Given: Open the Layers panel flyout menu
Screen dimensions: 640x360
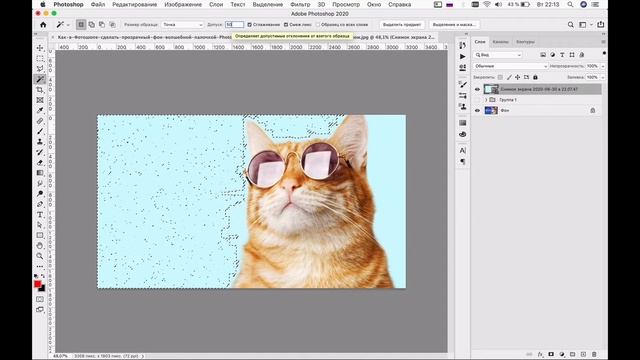Looking at the screenshot, I should pyautogui.click(x=603, y=42).
